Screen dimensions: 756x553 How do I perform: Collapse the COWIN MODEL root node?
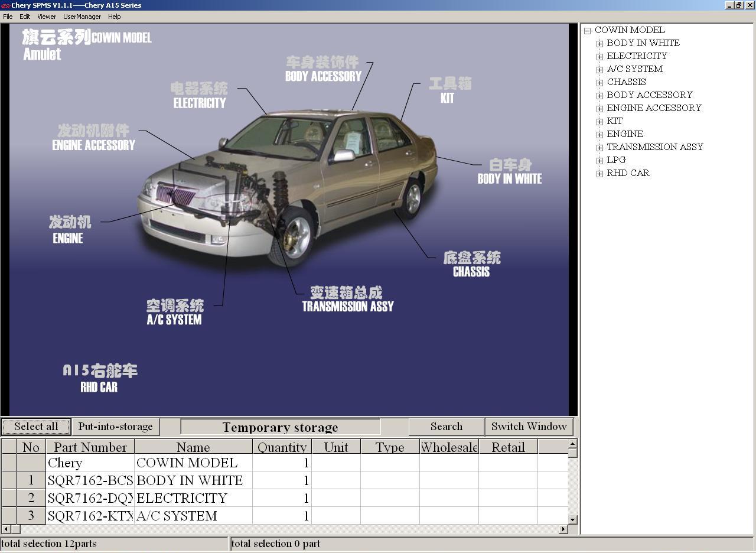[588, 31]
